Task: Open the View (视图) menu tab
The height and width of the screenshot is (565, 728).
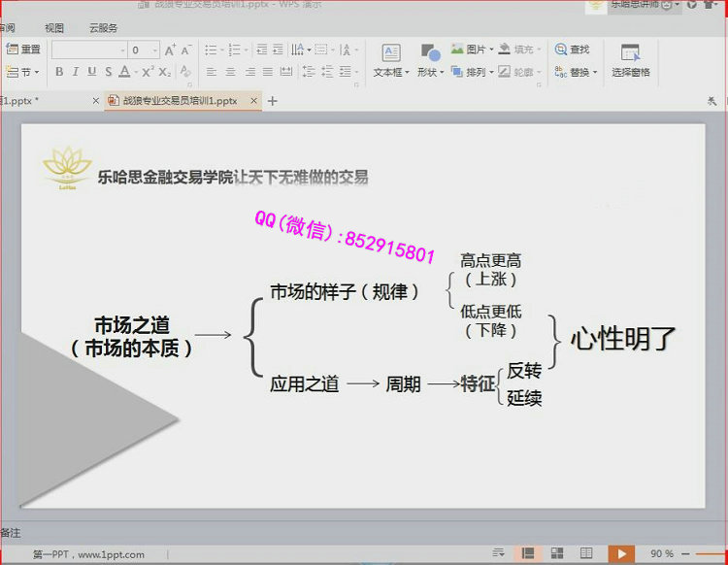Action: click(x=54, y=28)
